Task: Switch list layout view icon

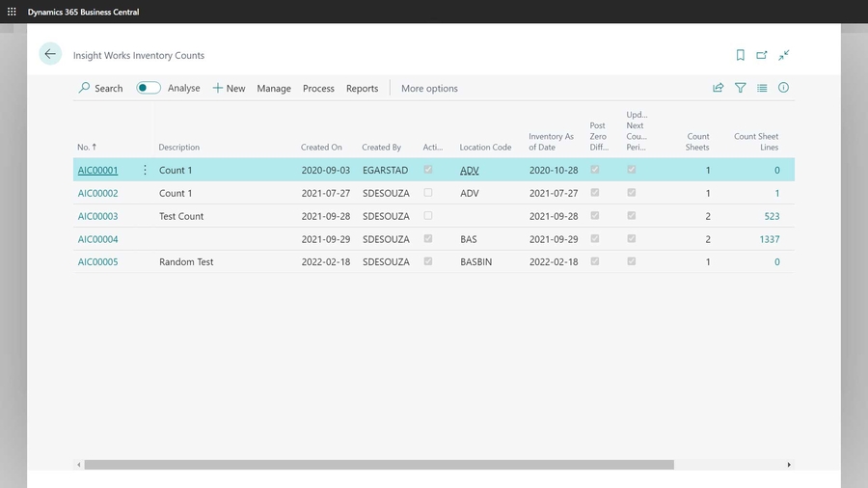Action: tap(762, 88)
